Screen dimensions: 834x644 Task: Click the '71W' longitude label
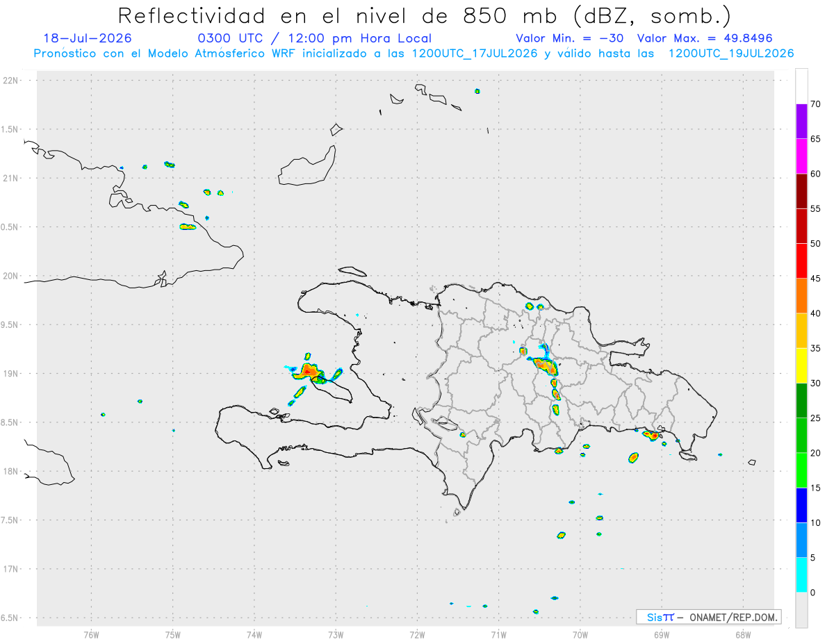pos(498,634)
